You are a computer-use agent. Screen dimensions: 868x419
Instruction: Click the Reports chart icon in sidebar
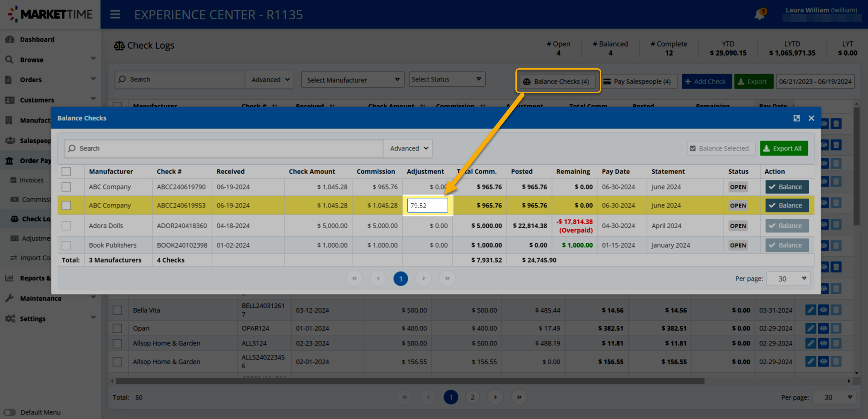coord(9,278)
